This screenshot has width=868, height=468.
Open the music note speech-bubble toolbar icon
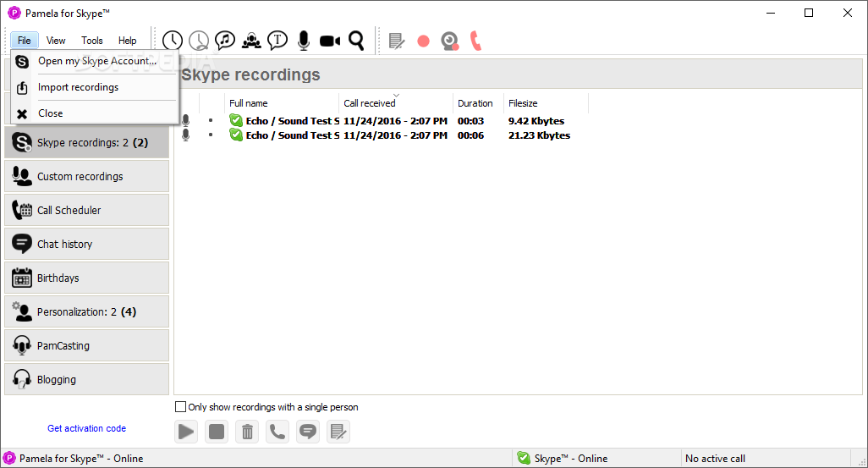pos(225,41)
